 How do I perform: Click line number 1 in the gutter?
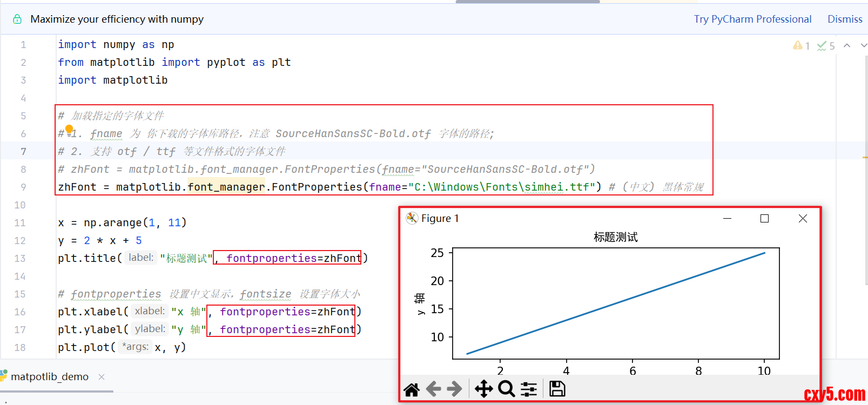23,45
